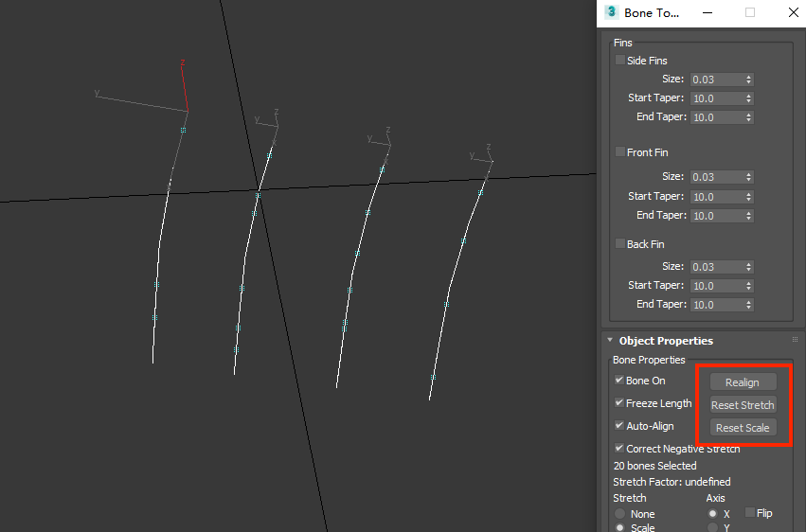Maximize the Bone Tools window
Image resolution: width=806 pixels, height=532 pixels.
(x=750, y=12)
